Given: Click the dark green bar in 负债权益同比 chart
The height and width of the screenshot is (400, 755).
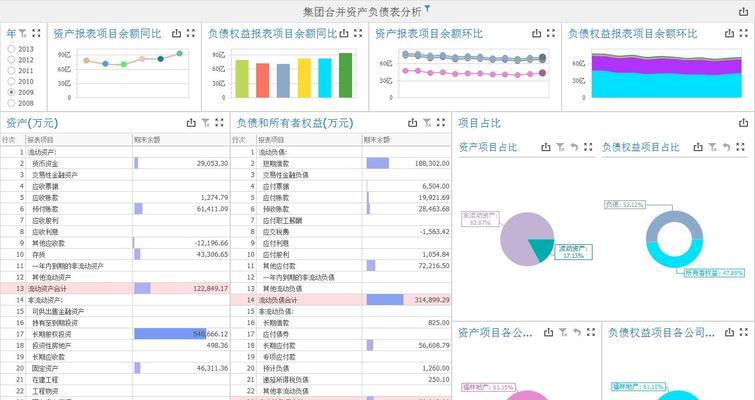Looking at the screenshot, I should click(x=345, y=76).
